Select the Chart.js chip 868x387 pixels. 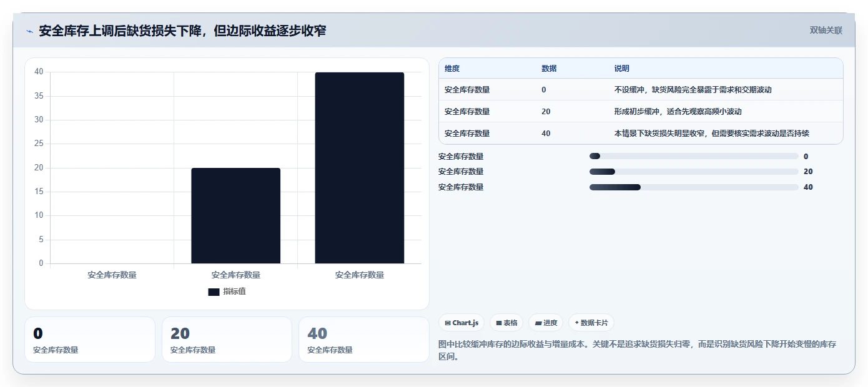[x=461, y=323]
